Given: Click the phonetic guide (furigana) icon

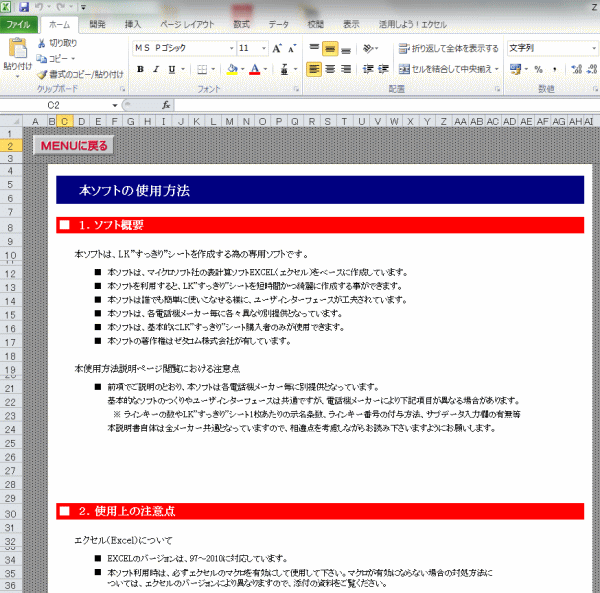Looking at the screenshot, I should coord(284,69).
